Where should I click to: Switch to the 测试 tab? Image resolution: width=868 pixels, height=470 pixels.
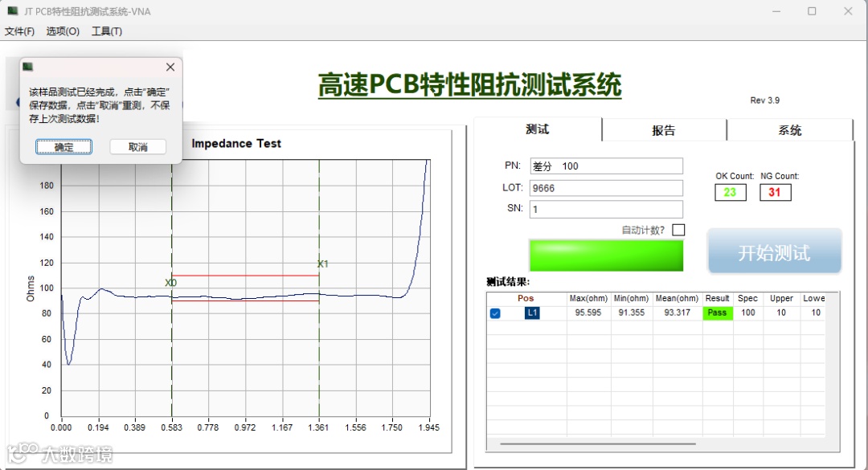(x=538, y=129)
